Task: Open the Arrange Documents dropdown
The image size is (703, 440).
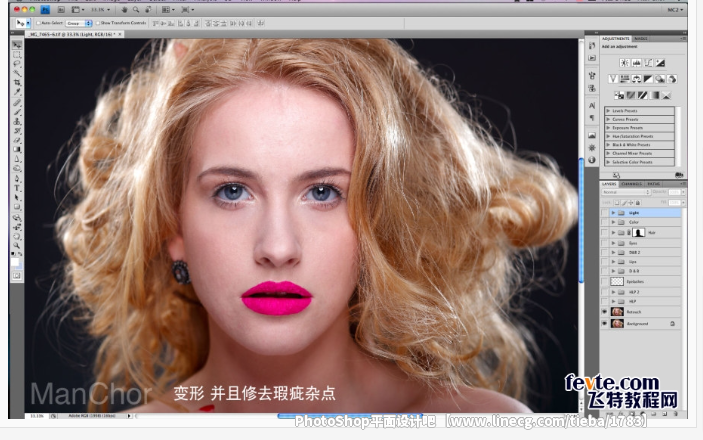Action: coord(167,9)
